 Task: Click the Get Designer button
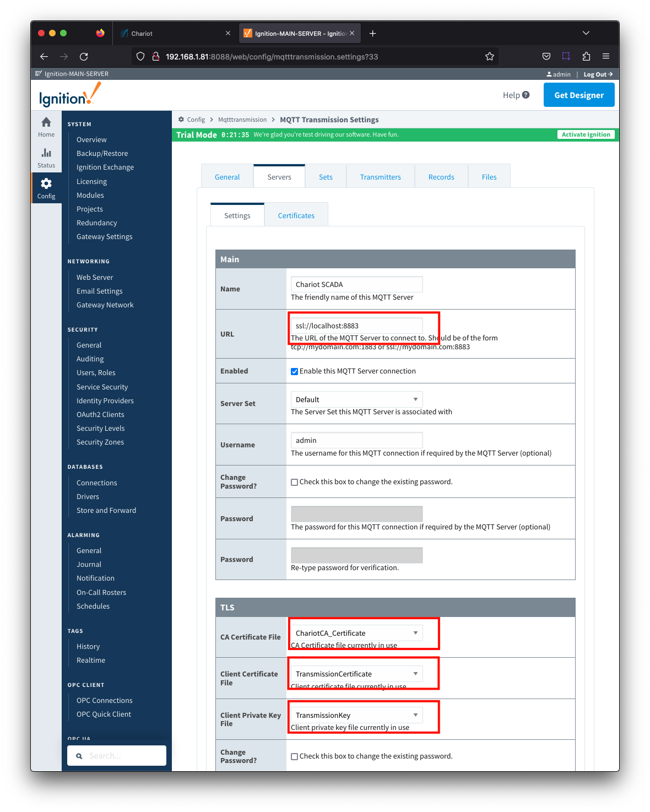579,95
